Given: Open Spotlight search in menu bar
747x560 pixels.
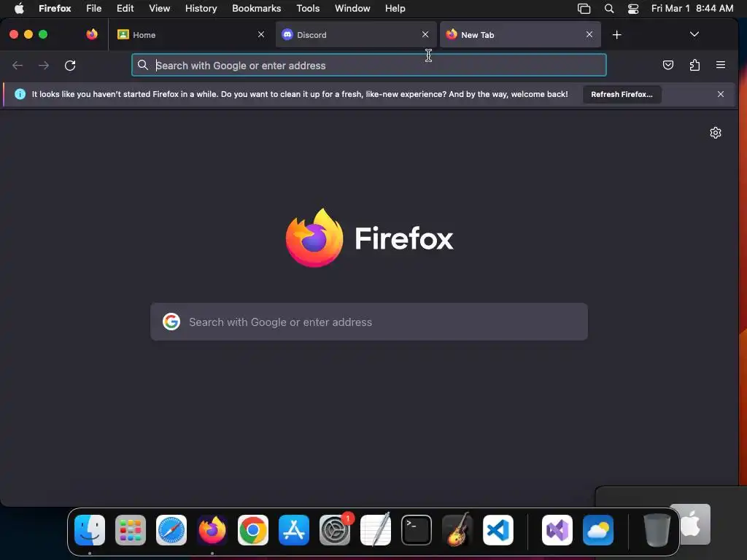Looking at the screenshot, I should pyautogui.click(x=609, y=9).
